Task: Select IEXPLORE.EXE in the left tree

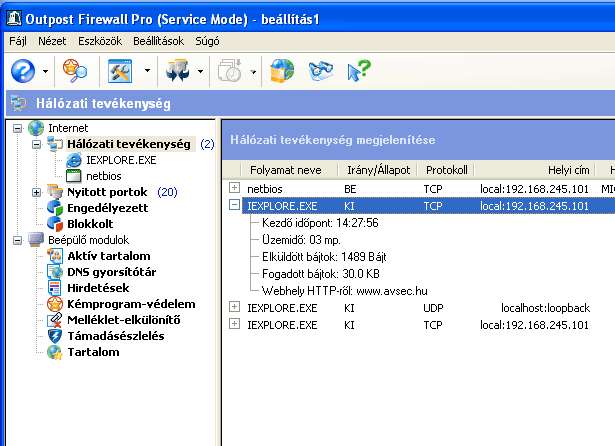Action: [121, 160]
